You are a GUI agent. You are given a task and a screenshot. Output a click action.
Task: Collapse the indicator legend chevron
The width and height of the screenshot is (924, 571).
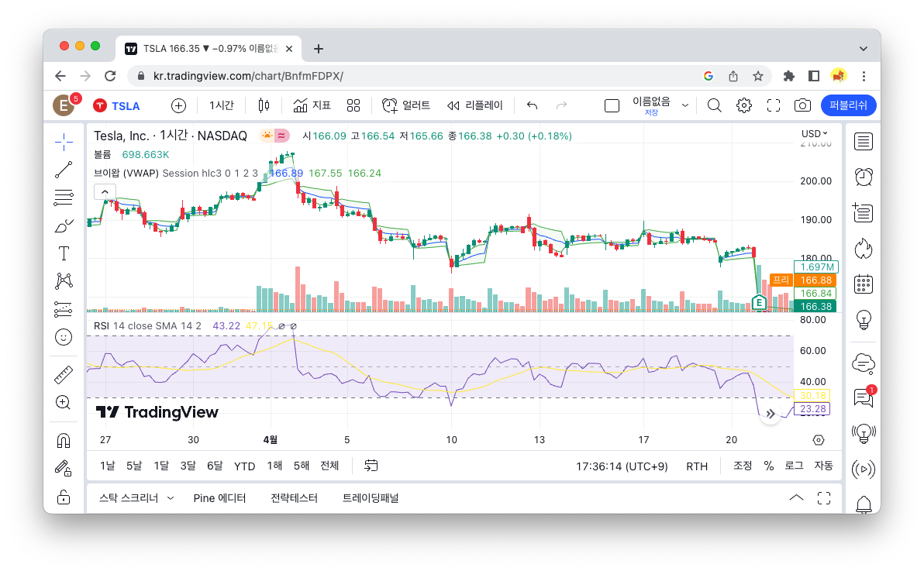(x=105, y=191)
